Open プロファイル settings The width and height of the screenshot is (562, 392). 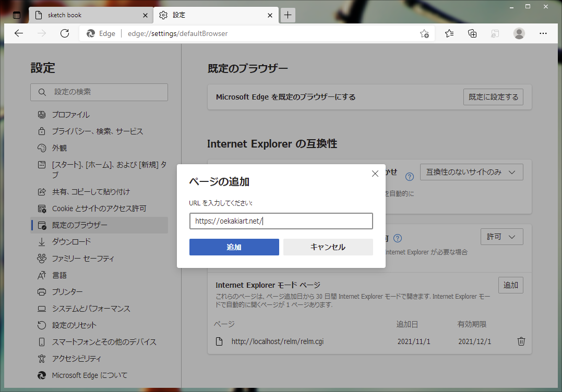[x=99, y=115]
